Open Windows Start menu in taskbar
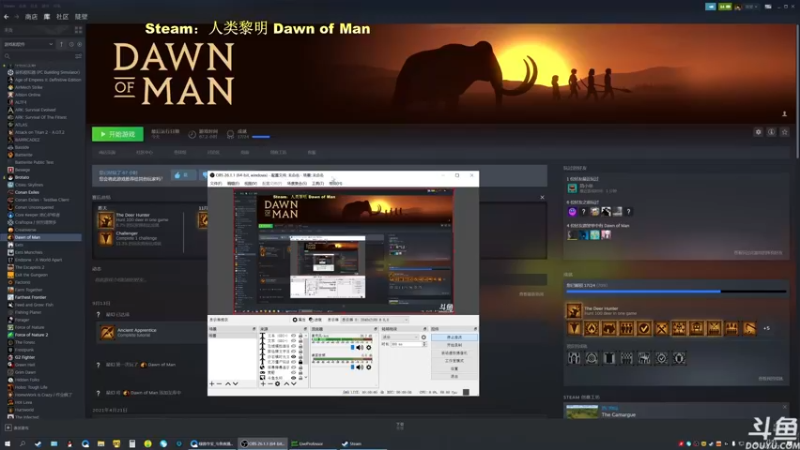Viewport: 800px width, 450px height. pos(8,444)
